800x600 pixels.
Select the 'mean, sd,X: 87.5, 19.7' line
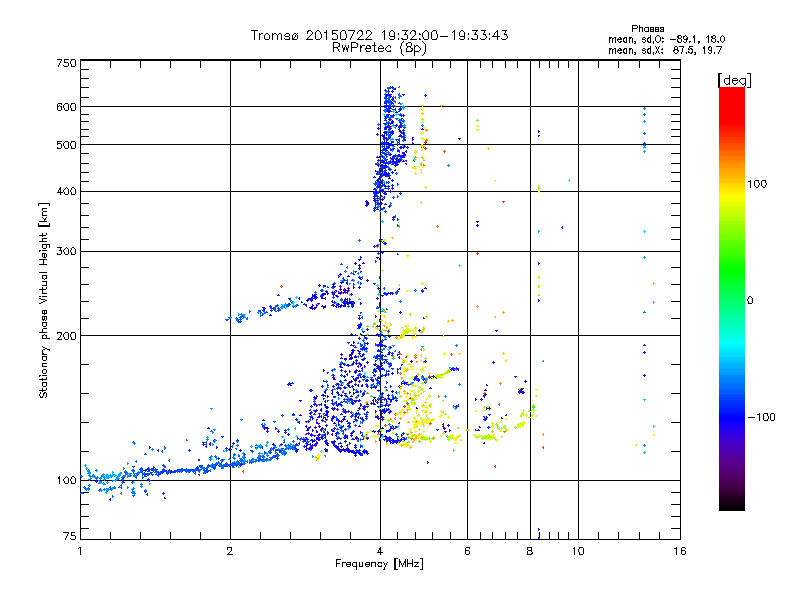(x=665, y=50)
